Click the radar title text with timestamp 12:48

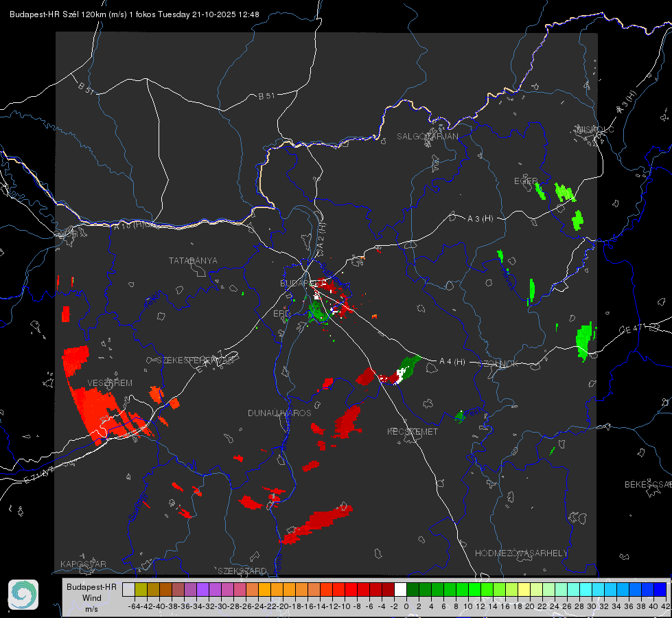134,14
